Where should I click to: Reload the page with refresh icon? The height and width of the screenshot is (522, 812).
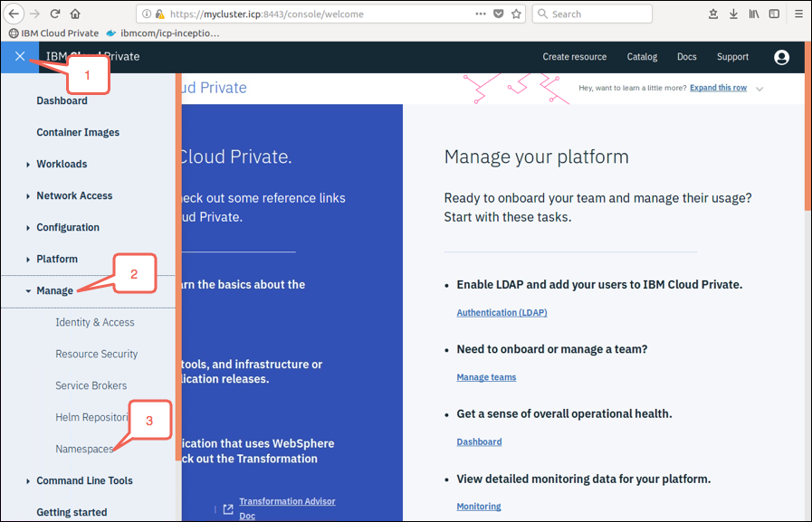55,14
